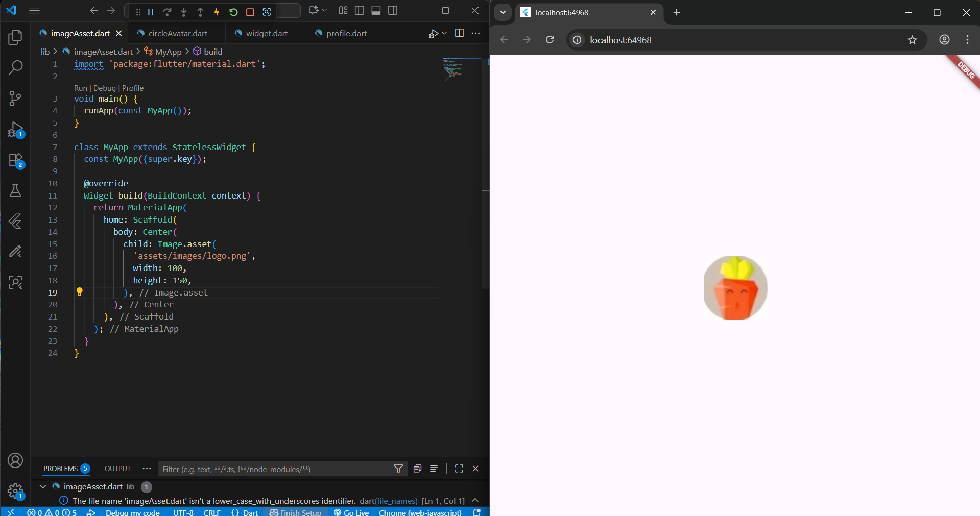Open Run and Debug view
980x516 pixels.
tap(15, 130)
